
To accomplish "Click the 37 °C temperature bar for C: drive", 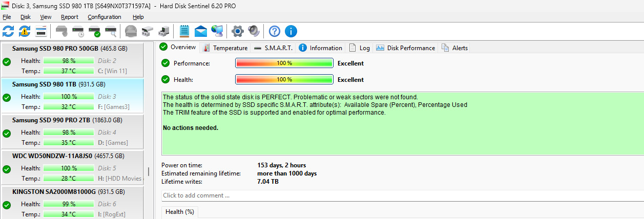I will [69, 71].
